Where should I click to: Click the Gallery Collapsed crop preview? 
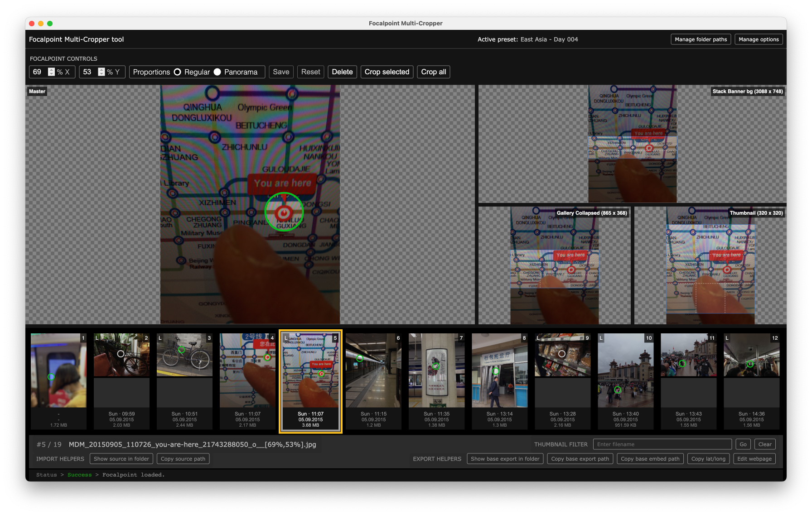[x=555, y=265]
